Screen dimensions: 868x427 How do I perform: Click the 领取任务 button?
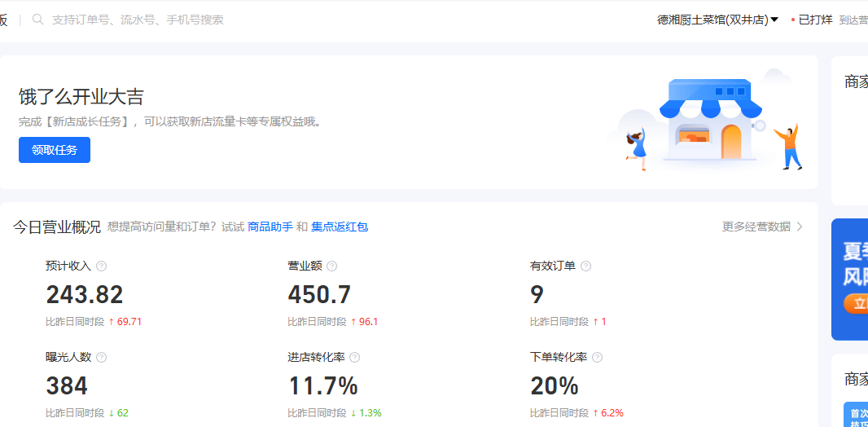point(55,150)
